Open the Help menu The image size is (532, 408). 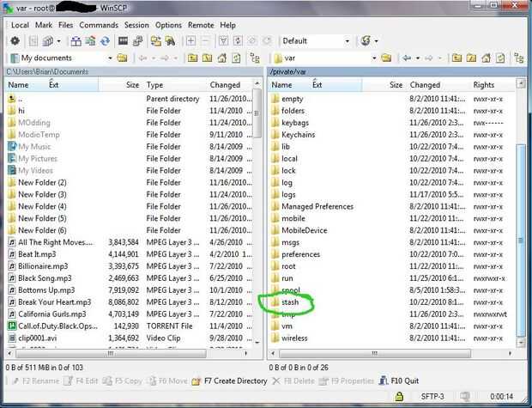(227, 25)
